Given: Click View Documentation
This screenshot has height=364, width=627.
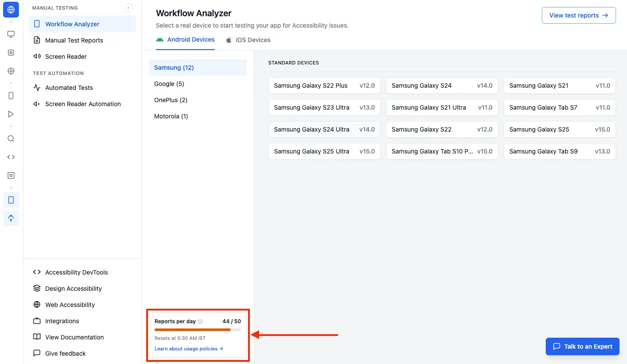Looking at the screenshot, I should tap(83, 337).
